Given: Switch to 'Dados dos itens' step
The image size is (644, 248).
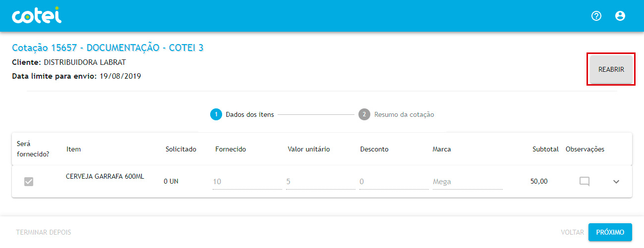Looking at the screenshot, I should pyautogui.click(x=249, y=114).
